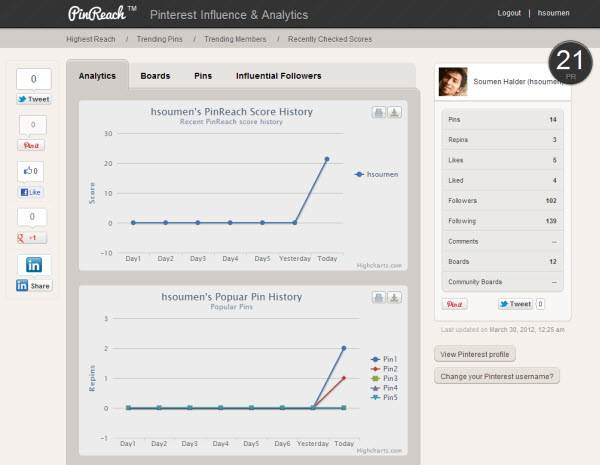This screenshot has height=465, width=600.
Task: Toggle Pin4 series in legend
Action: [x=384, y=388]
